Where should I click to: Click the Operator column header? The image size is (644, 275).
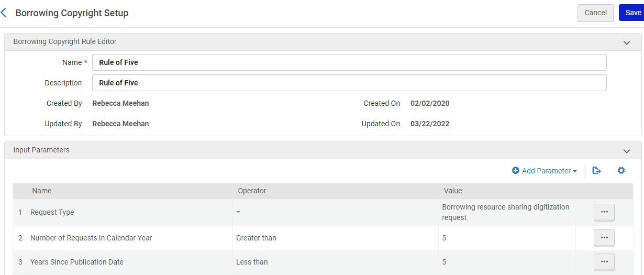coord(252,191)
